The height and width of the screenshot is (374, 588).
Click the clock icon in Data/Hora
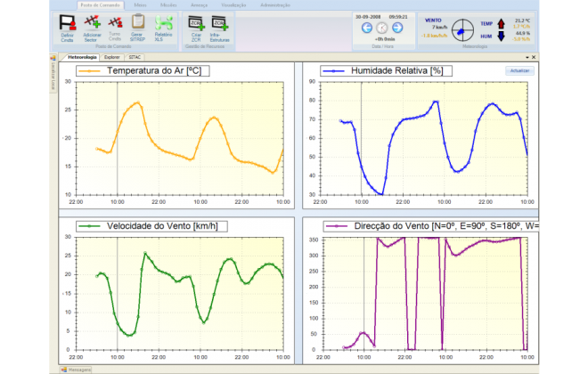click(381, 28)
